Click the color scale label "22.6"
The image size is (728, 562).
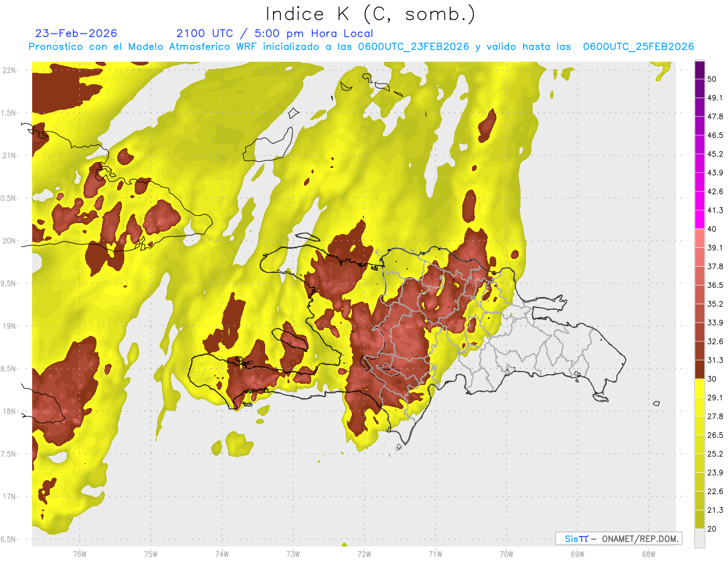pyautogui.click(x=715, y=492)
